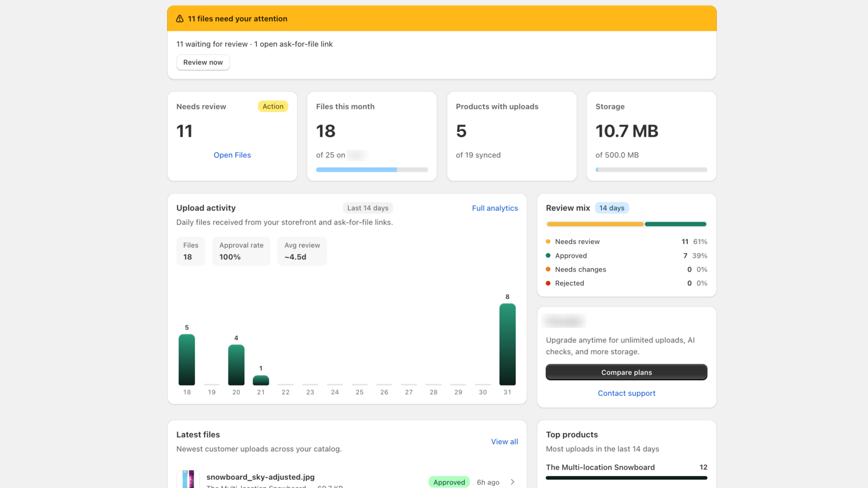
Task: Click the Needs review legend row
Action: (x=627, y=242)
